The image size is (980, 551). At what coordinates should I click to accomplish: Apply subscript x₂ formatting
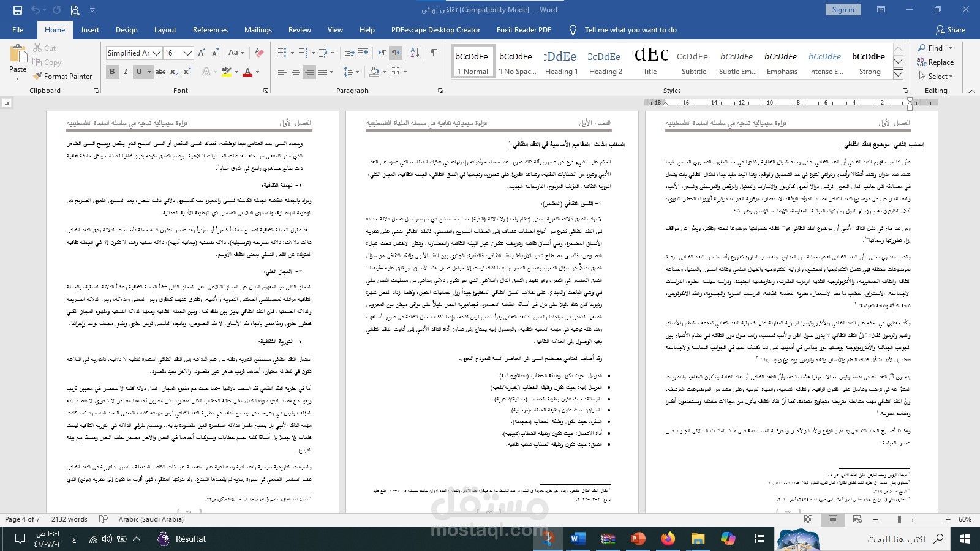coord(174,72)
